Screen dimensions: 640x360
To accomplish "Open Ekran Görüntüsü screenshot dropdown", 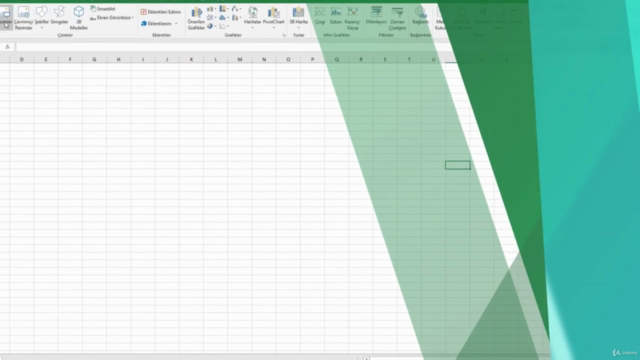I will point(112,18).
